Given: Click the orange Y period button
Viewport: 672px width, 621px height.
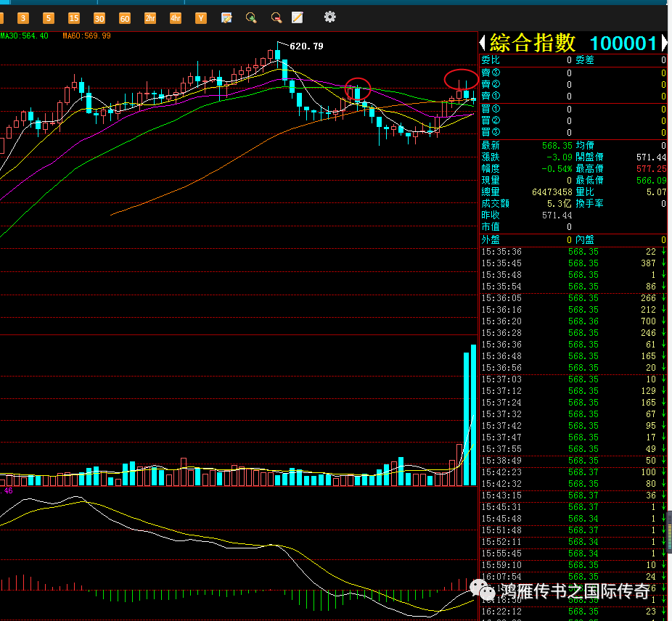Looking at the screenshot, I should pyautogui.click(x=200, y=18).
